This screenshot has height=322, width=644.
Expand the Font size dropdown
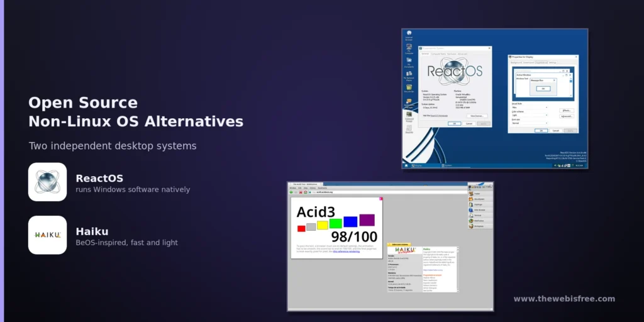(530, 123)
